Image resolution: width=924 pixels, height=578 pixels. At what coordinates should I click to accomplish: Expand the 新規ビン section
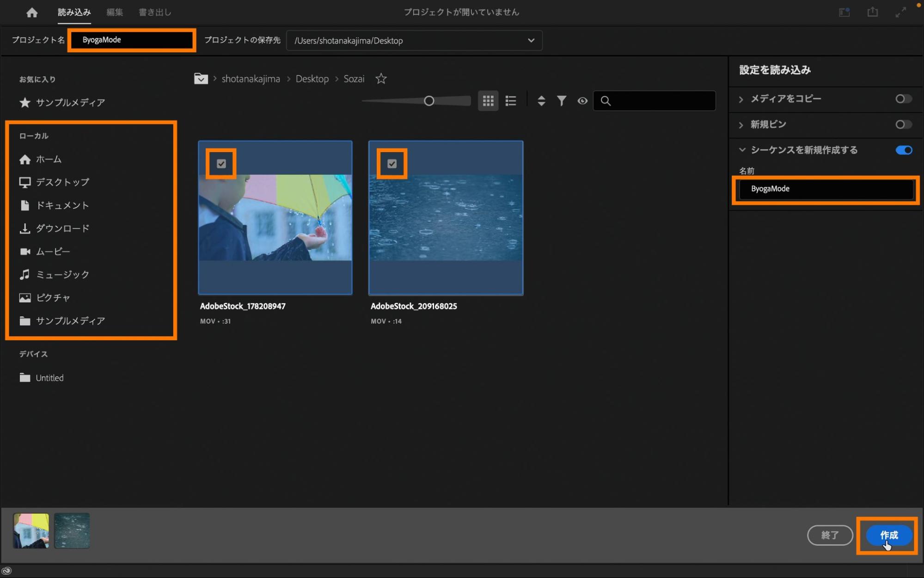pyautogui.click(x=741, y=125)
